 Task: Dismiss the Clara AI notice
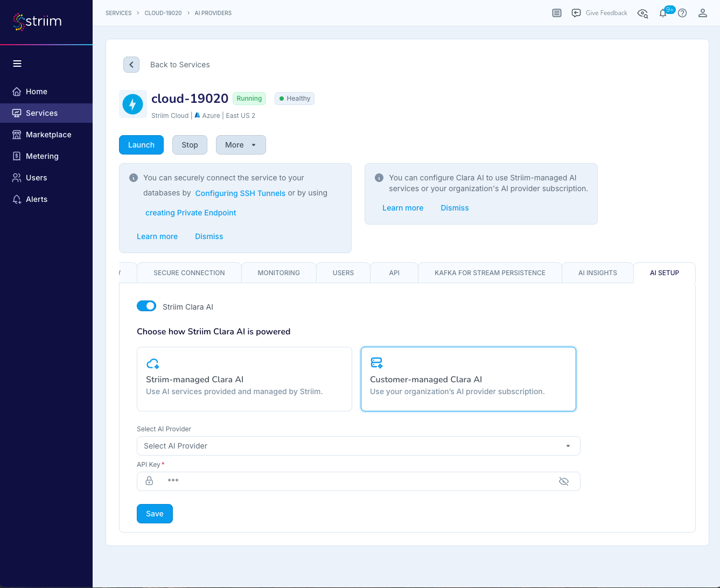click(x=455, y=208)
